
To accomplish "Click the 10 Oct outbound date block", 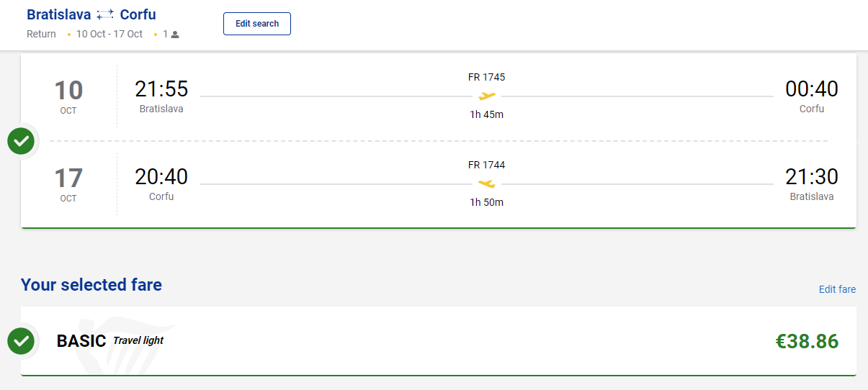I will (x=68, y=96).
